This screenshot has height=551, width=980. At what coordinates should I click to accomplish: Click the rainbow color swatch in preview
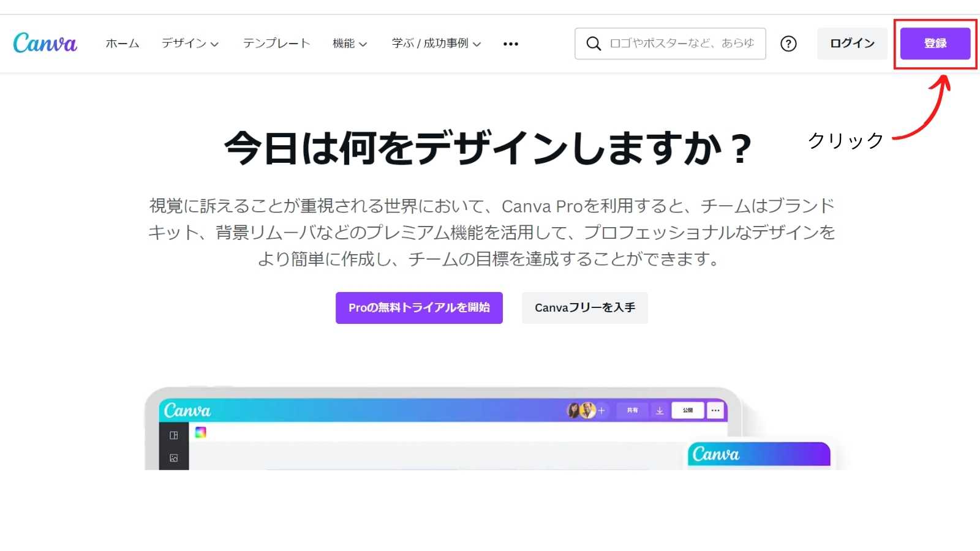200,432
